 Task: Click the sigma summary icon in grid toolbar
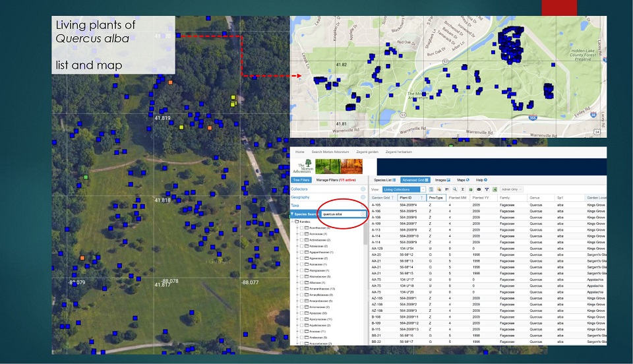[x=463, y=189]
